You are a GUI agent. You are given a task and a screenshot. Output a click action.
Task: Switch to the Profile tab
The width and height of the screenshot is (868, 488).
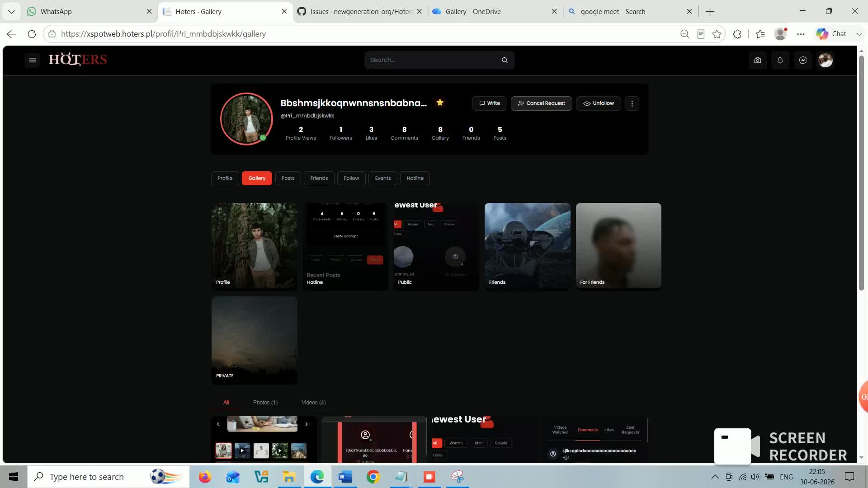225,178
